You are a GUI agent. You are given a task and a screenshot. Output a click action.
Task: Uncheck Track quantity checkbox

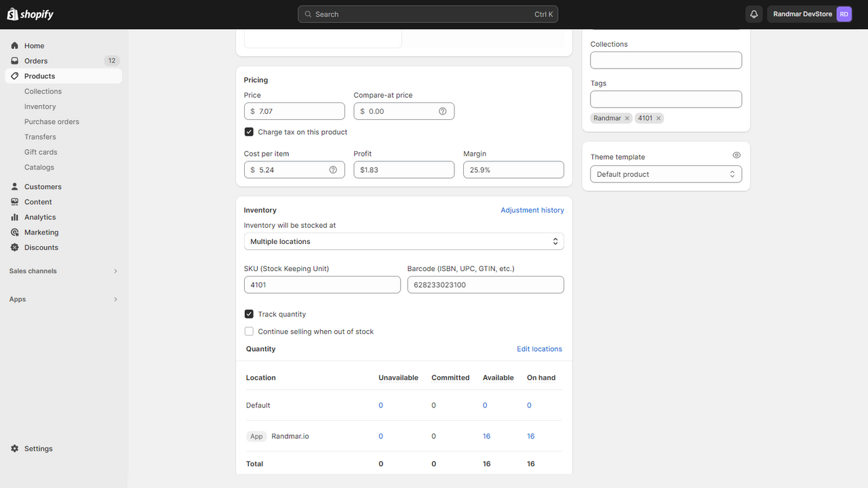coord(249,314)
